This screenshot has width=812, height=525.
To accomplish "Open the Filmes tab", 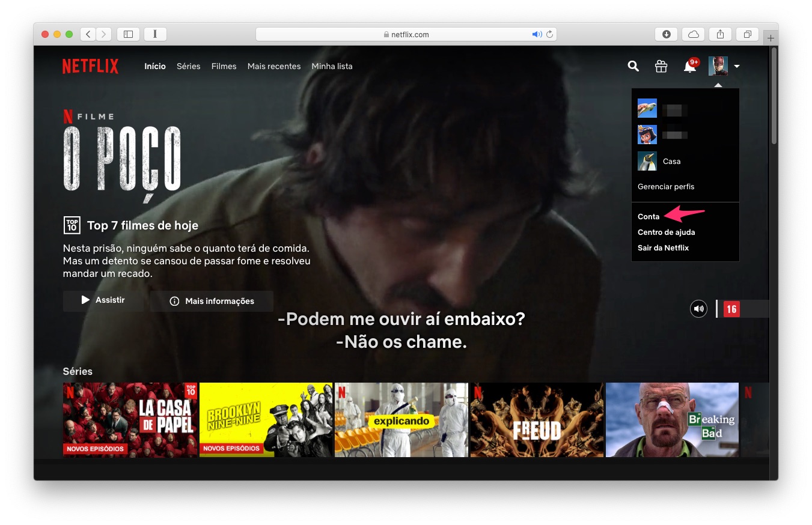I will tap(224, 66).
